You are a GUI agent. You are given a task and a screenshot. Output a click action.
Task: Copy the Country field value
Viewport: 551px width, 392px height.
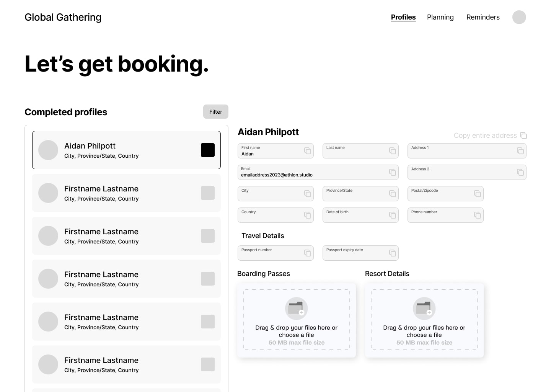coord(308,215)
